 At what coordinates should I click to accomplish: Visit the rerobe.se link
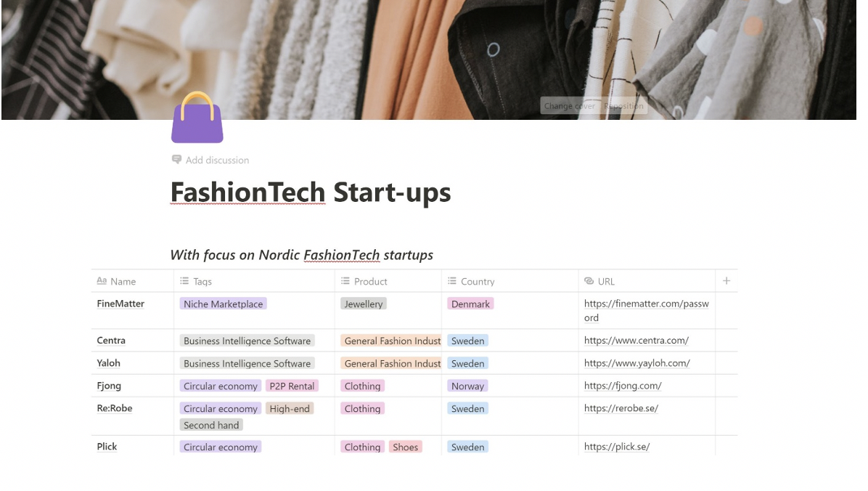click(621, 408)
